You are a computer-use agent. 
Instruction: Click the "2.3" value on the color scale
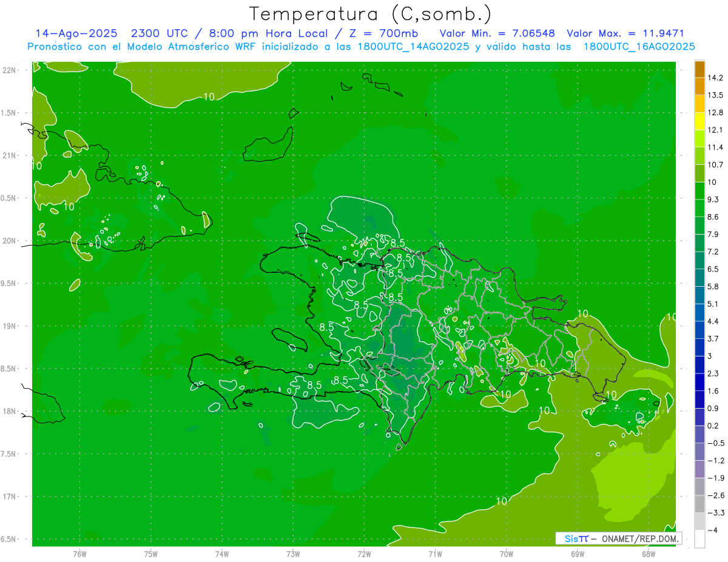713,373
